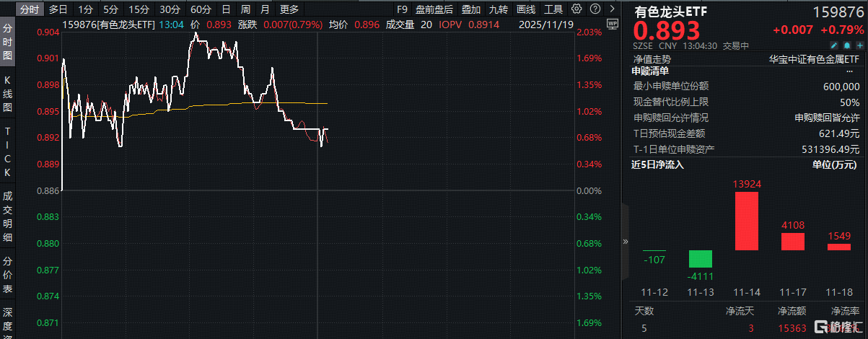Select the 60分 period tab

(200, 9)
